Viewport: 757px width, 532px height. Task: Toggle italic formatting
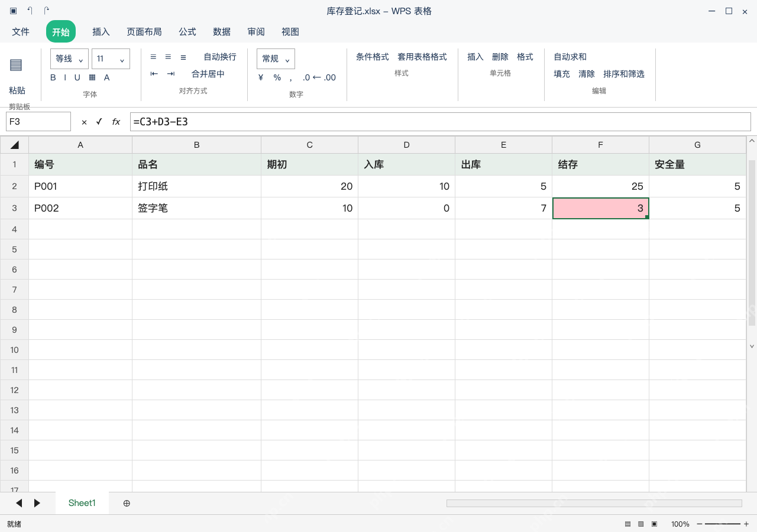(x=65, y=77)
